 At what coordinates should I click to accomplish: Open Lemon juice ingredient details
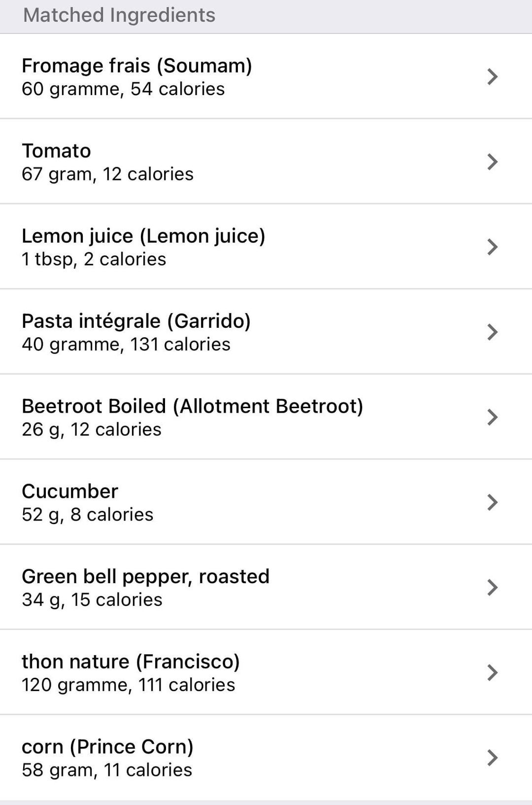[143, 247]
